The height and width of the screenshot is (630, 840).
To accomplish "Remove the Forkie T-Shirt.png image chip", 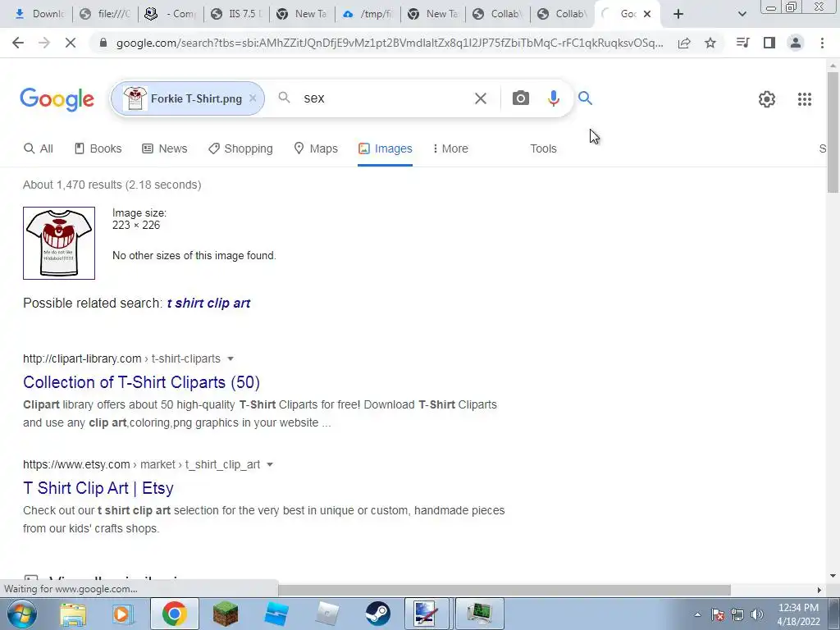I will (253, 98).
